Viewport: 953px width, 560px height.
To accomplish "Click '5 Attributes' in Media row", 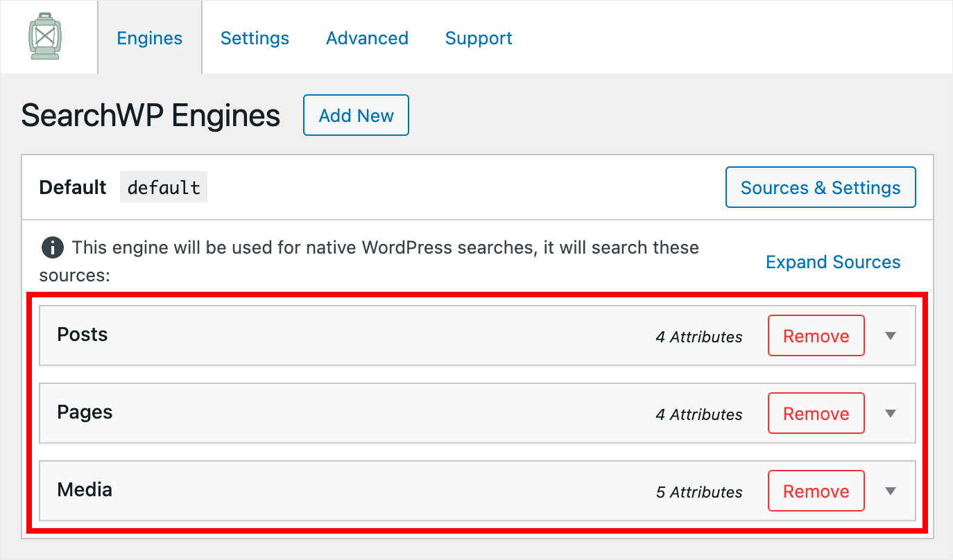I will pos(699,492).
